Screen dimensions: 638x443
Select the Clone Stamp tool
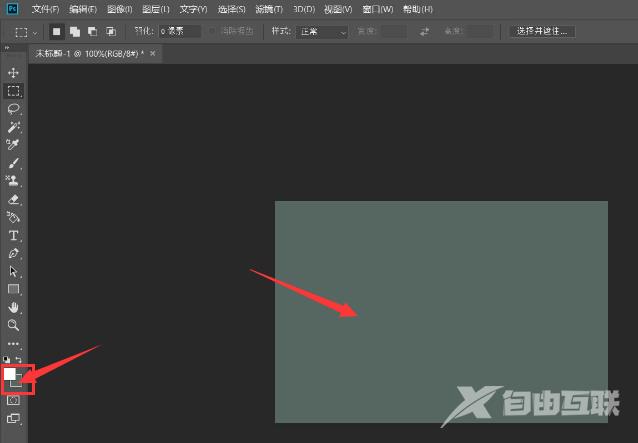13,181
